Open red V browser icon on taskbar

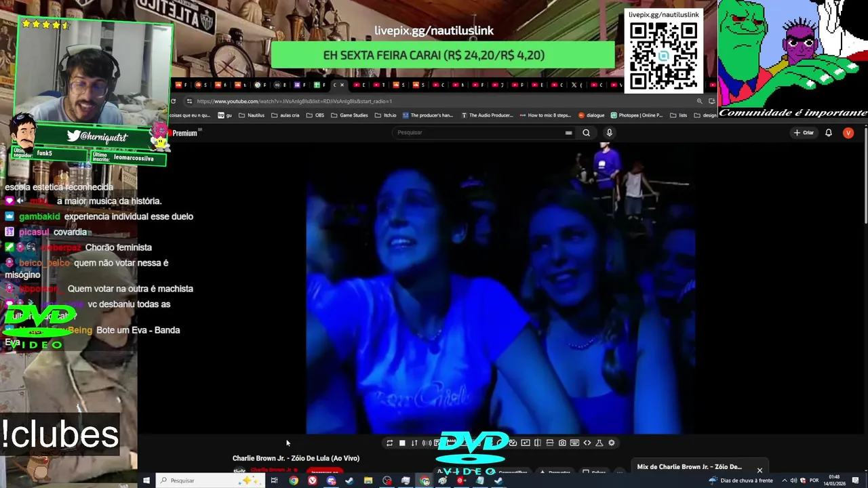pyautogui.click(x=312, y=481)
